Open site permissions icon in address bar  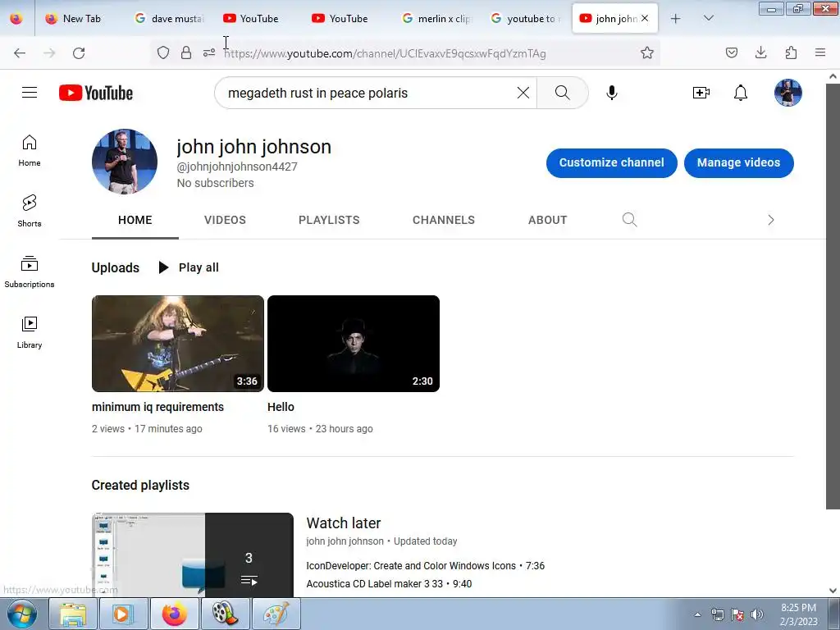pos(209,52)
